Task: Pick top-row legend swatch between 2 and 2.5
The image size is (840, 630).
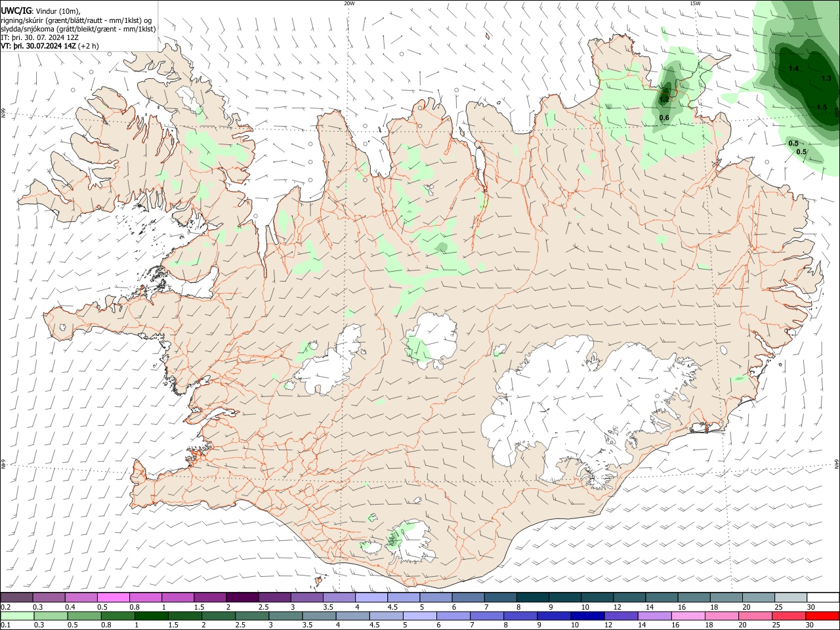Action: coord(242,598)
